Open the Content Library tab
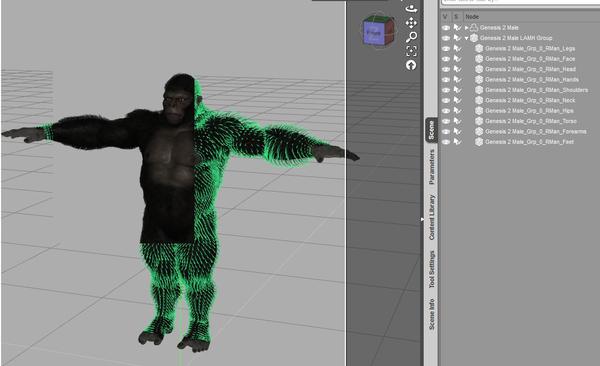The width and height of the screenshot is (600, 366). pyautogui.click(x=432, y=217)
